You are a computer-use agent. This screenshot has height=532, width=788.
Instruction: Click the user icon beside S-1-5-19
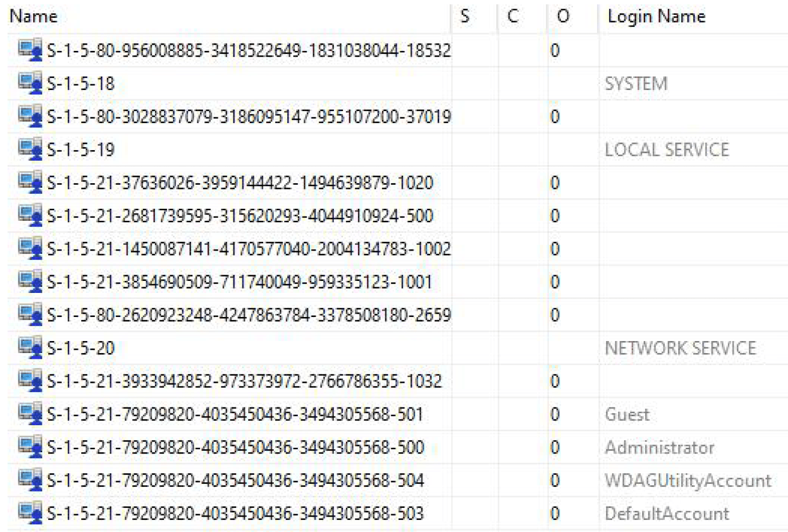click(x=30, y=149)
